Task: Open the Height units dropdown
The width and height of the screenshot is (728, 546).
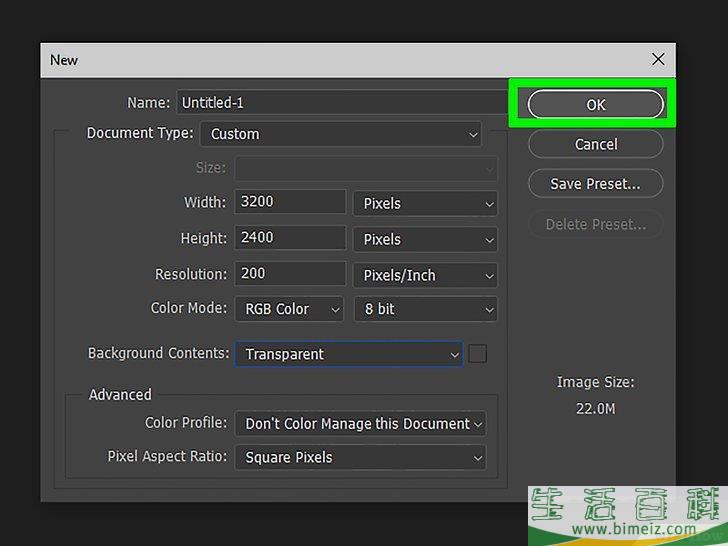Action: tap(425, 240)
